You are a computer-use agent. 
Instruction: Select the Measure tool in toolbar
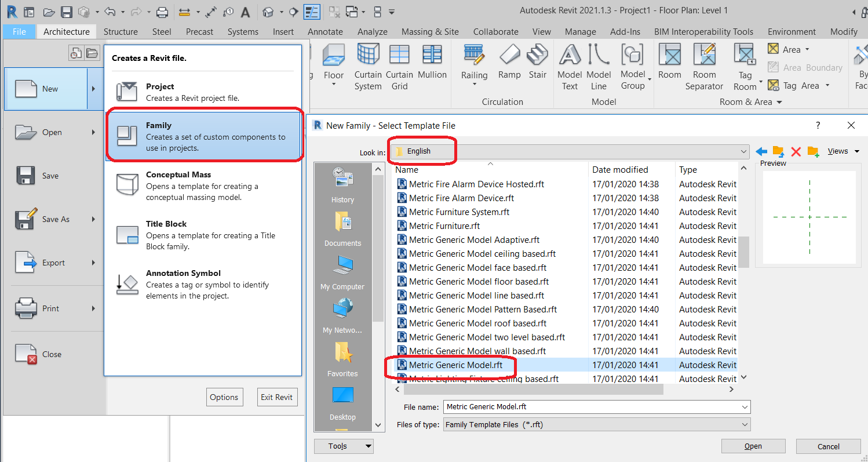tap(185, 11)
